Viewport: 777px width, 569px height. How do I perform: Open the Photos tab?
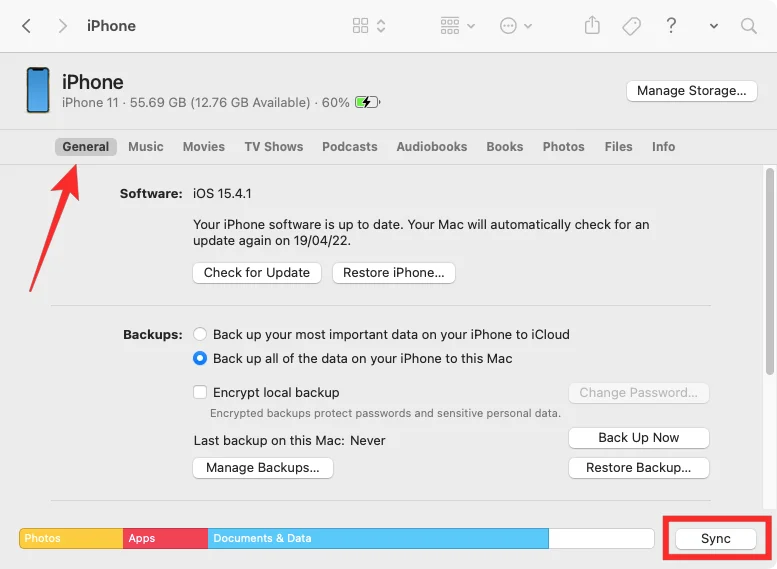point(563,146)
